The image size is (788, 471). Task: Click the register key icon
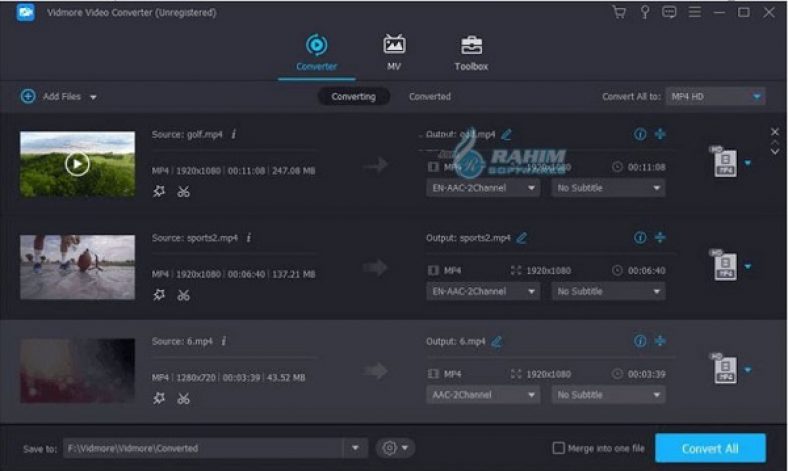coord(644,12)
